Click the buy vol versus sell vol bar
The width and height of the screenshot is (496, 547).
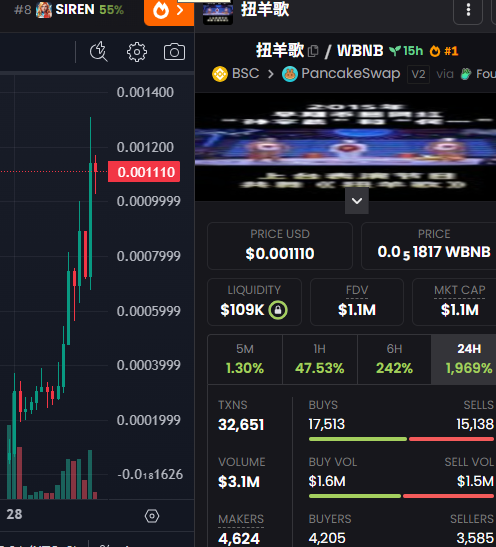[x=401, y=496]
